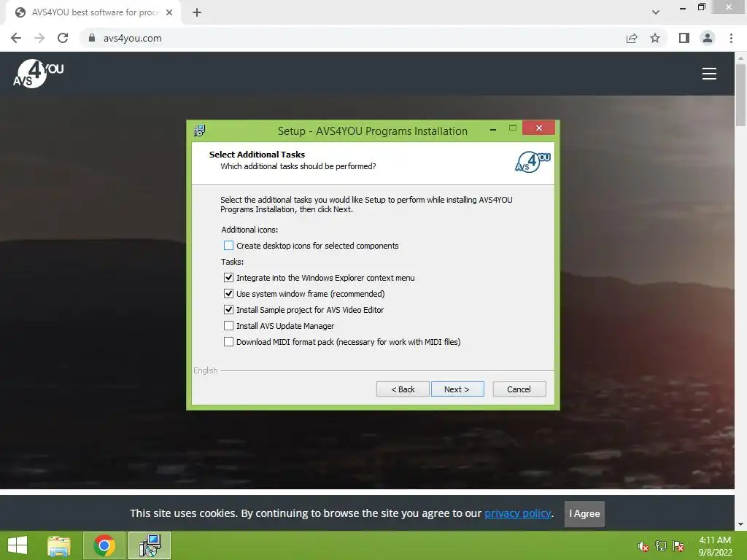
Task: Toggle the browser side panel icon
Action: click(684, 38)
